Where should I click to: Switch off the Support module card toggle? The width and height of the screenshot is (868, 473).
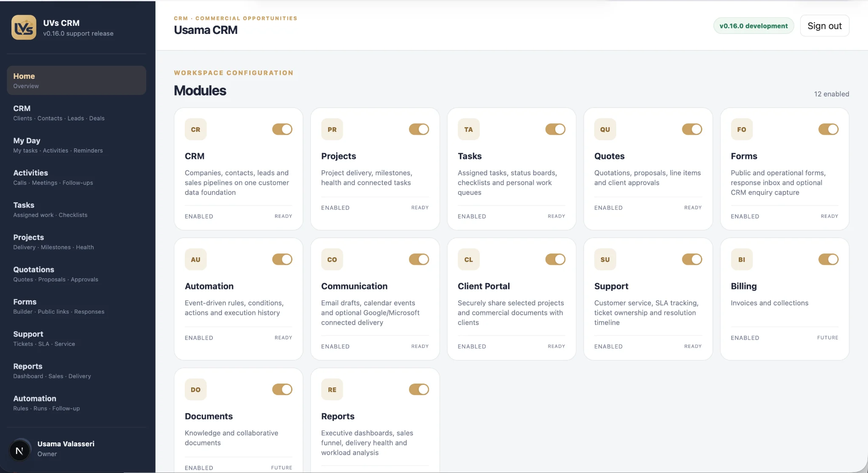tap(692, 259)
